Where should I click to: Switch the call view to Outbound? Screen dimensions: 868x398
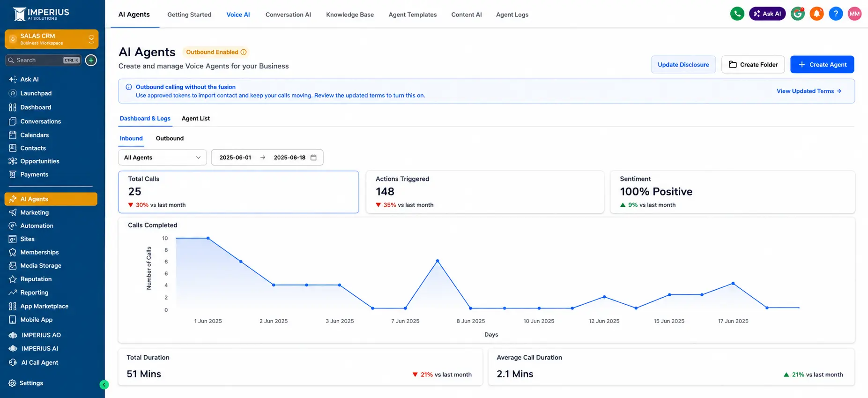pyautogui.click(x=170, y=138)
